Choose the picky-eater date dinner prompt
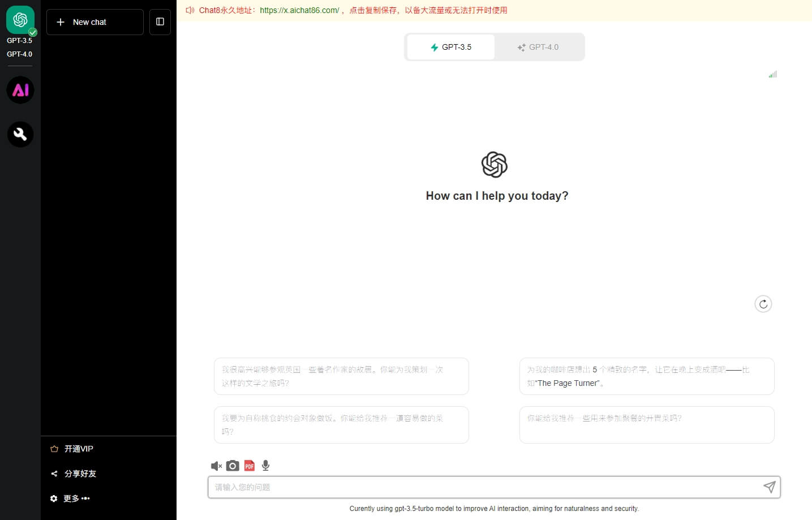Viewport: 812px width, 520px height. 341,425
